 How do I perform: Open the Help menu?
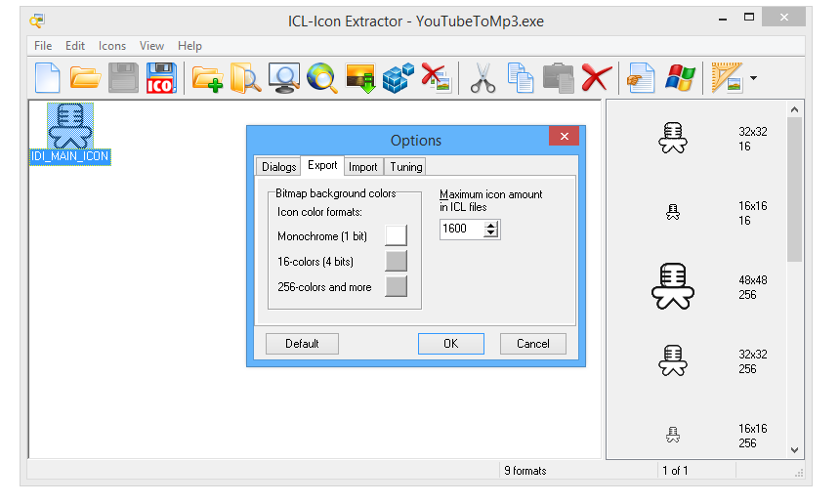[189, 46]
